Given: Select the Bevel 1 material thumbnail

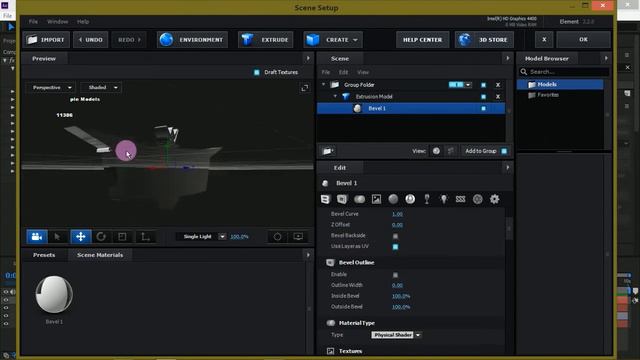Looking at the screenshot, I should pyautogui.click(x=54, y=294).
